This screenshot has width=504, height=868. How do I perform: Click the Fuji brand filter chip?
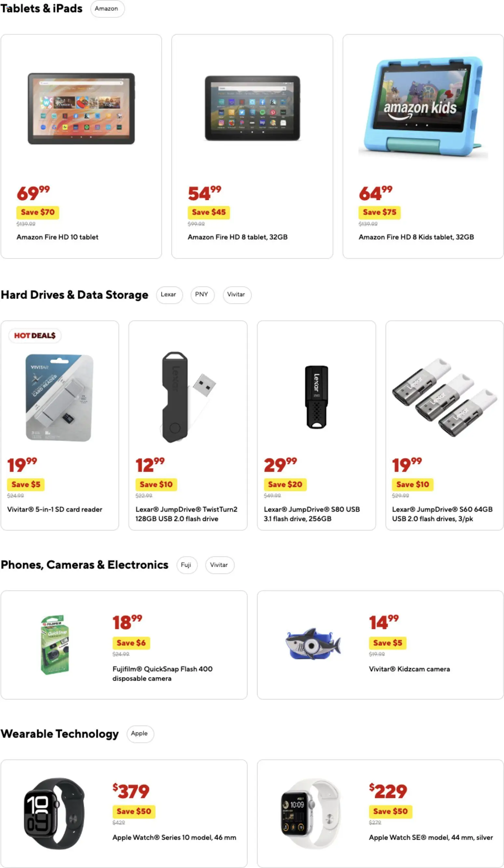point(186,565)
